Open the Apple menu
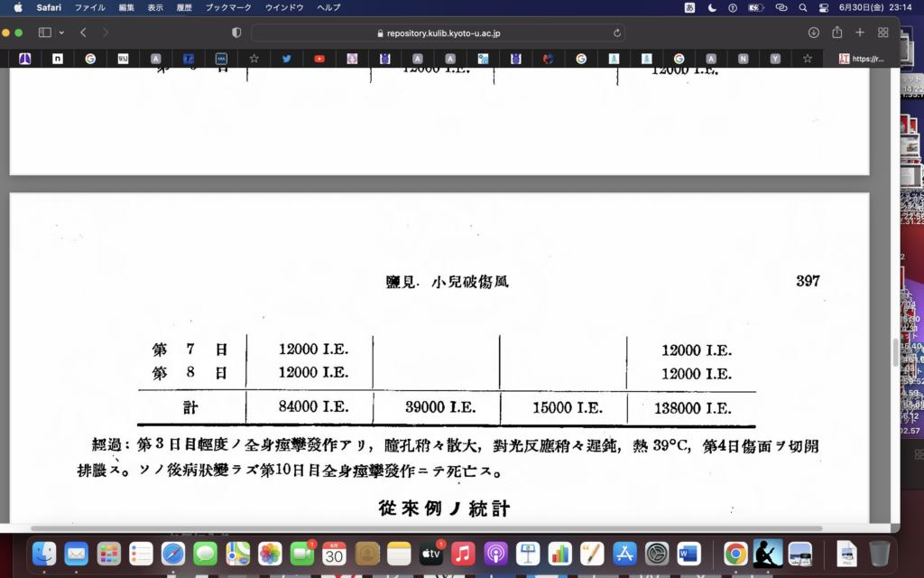924x578 pixels. point(17,7)
